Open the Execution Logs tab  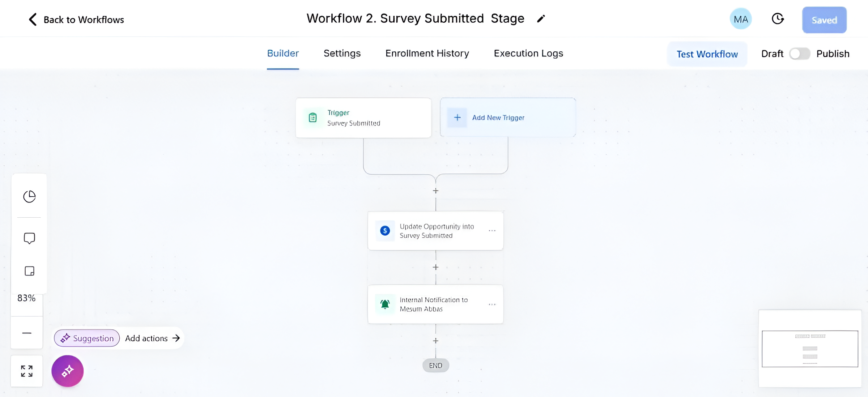[x=528, y=54]
